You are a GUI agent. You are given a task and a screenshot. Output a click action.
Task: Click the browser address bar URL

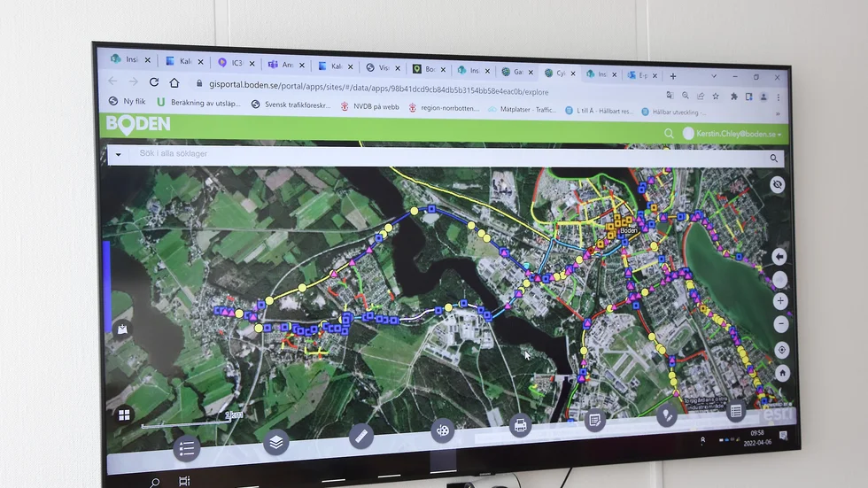tap(379, 88)
